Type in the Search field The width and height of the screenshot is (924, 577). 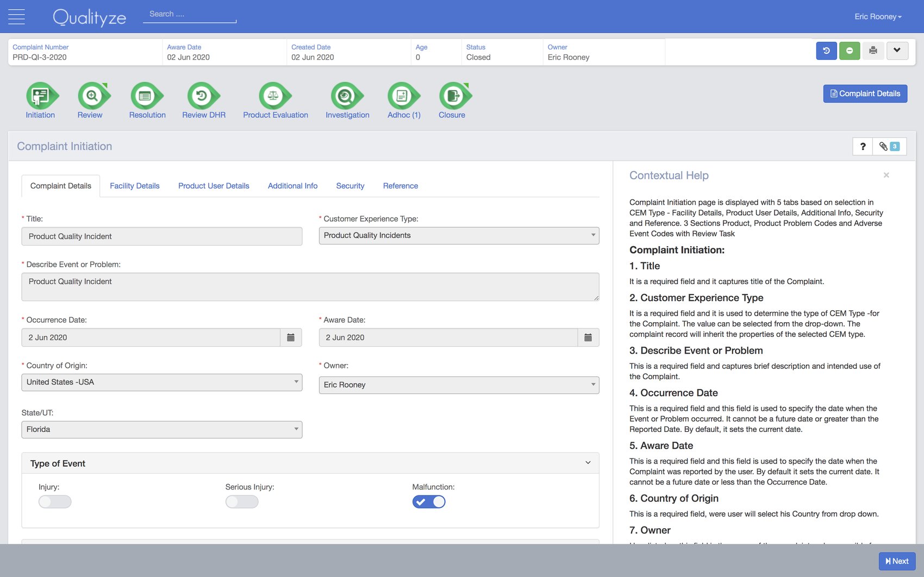190,14
